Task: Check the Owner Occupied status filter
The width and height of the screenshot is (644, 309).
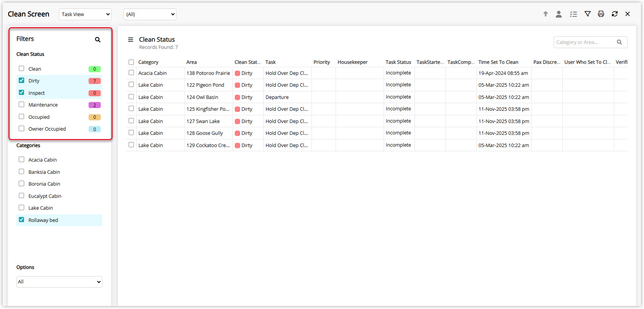Action: (x=21, y=128)
